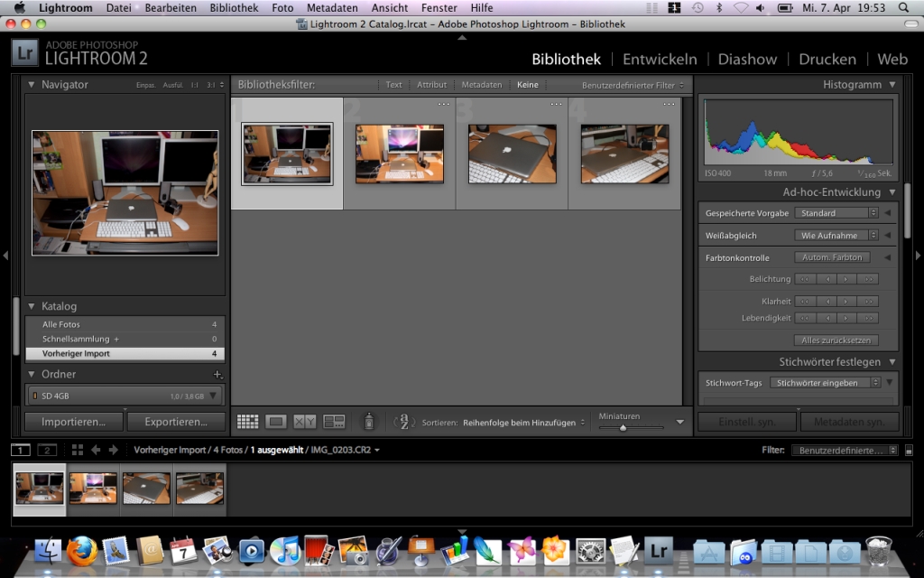Image resolution: width=924 pixels, height=578 pixels.
Task: Toggle the filter switch at the filmstrip's right end
Action: click(x=909, y=451)
